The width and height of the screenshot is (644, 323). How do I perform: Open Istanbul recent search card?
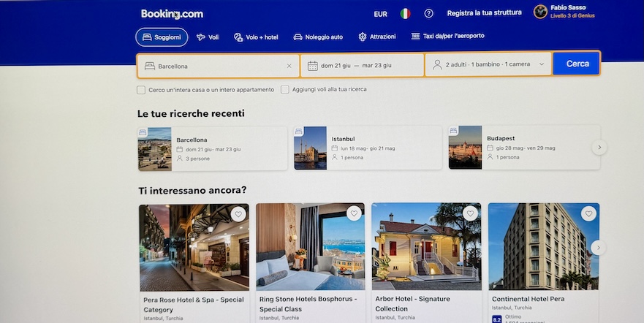pos(368,148)
